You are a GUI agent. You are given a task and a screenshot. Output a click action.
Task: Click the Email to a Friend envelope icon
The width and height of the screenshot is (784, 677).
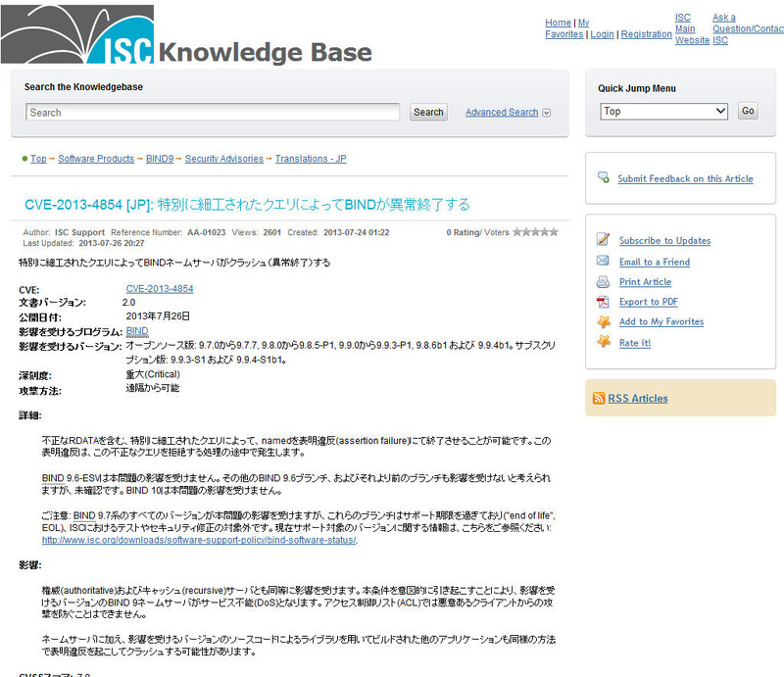603,262
